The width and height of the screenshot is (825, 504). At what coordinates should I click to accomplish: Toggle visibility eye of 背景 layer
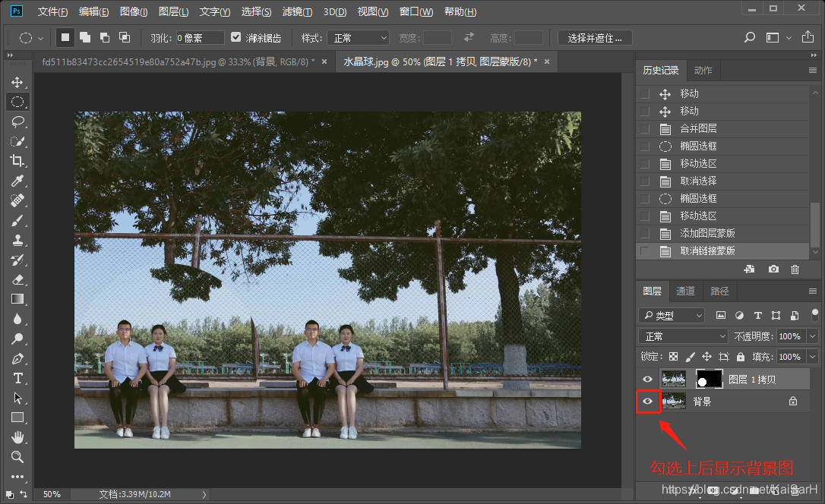tap(648, 401)
